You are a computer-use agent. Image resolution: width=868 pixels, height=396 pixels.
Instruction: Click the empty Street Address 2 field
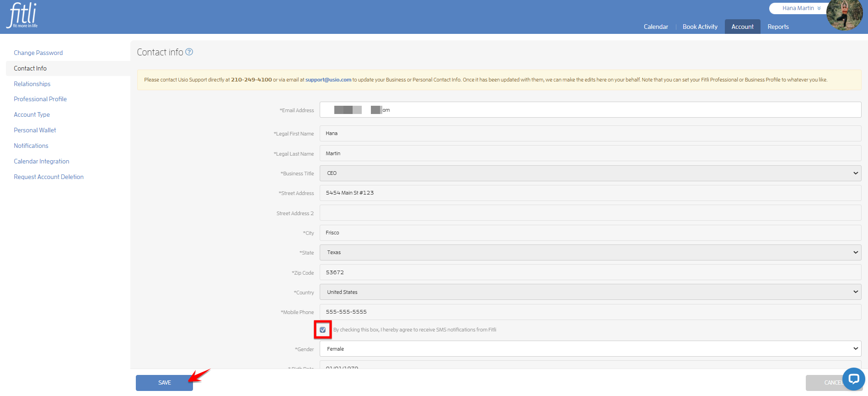pos(590,213)
